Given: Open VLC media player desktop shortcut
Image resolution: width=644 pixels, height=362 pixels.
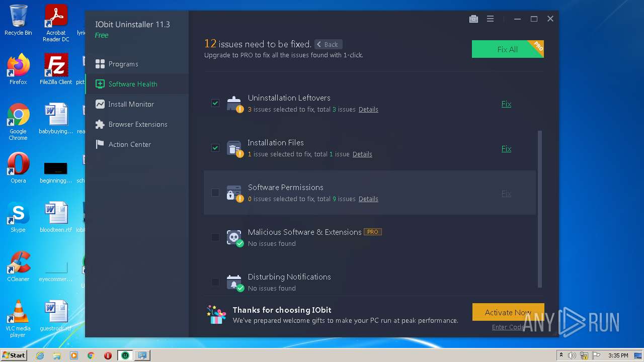Looking at the screenshot, I should pyautogui.click(x=18, y=319).
